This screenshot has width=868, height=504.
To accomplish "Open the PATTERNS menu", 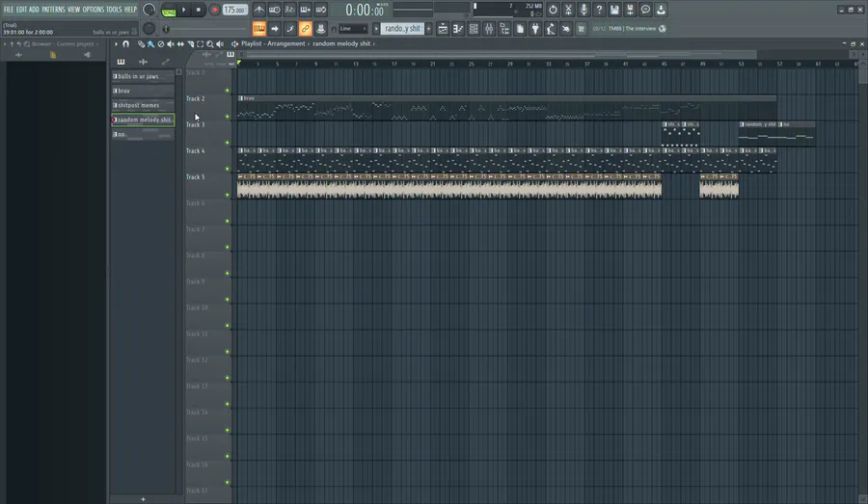I will click(53, 10).
